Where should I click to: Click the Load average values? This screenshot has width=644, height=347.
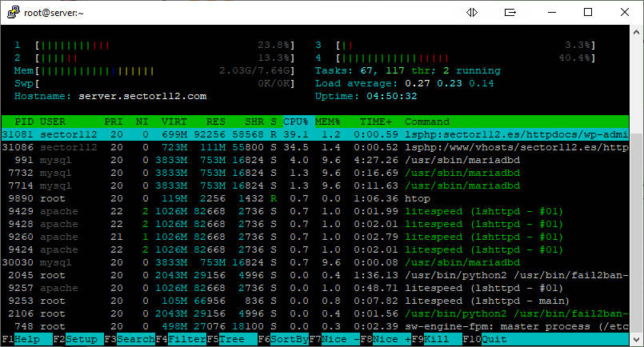[x=450, y=83]
